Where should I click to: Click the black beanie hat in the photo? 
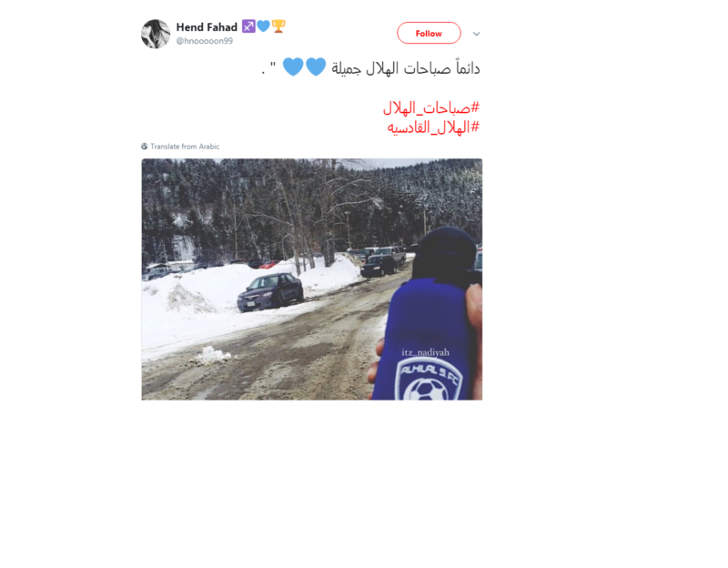pos(445,252)
